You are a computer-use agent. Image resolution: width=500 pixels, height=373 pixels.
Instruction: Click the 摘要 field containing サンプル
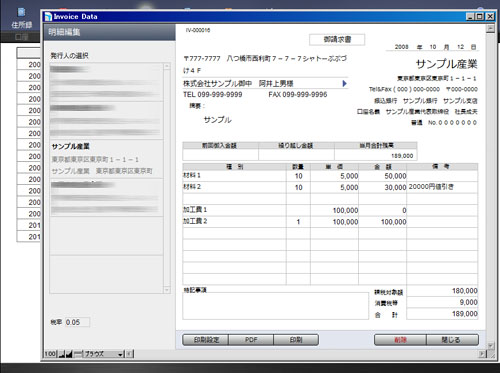click(x=218, y=120)
